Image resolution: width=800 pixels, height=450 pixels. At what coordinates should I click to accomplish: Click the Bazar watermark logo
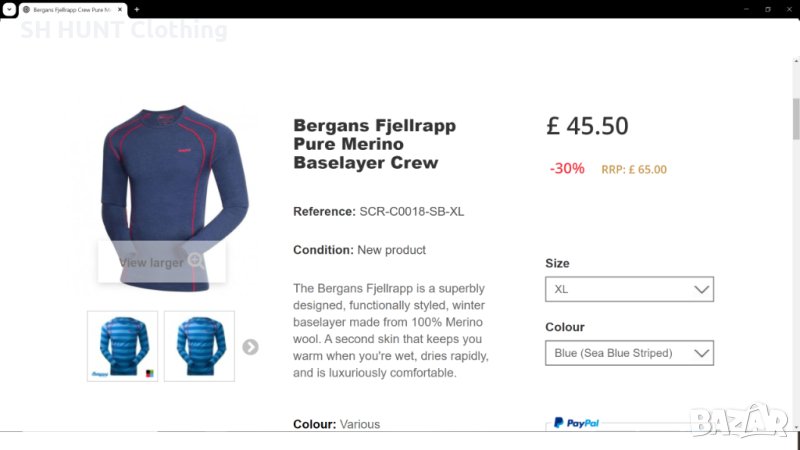click(x=738, y=422)
